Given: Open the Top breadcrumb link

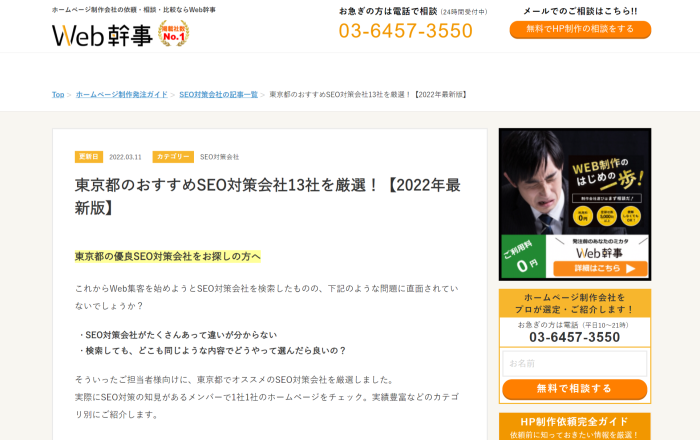Looking at the screenshot, I should [x=58, y=95].
